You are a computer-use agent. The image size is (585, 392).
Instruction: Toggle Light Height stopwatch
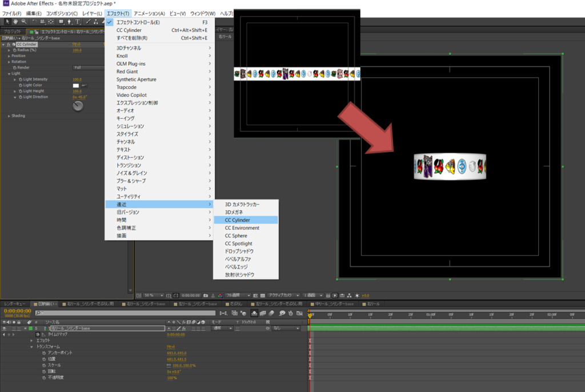(x=21, y=91)
